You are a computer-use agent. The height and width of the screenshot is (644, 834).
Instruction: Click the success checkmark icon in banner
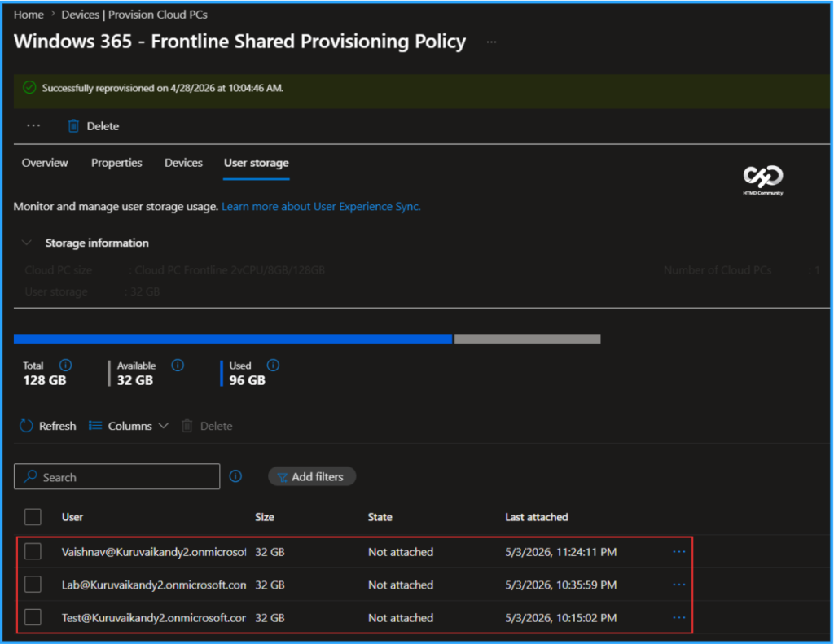pyautogui.click(x=30, y=88)
